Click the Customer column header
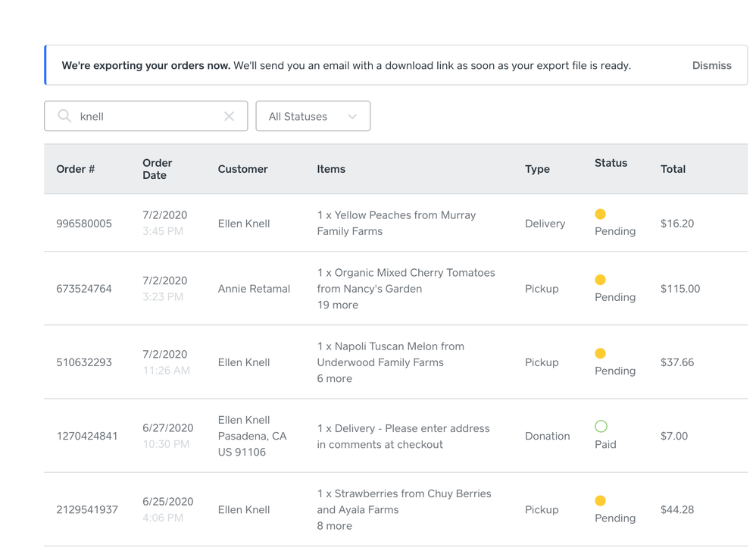756x548 pixels. [x=242, y=169]
